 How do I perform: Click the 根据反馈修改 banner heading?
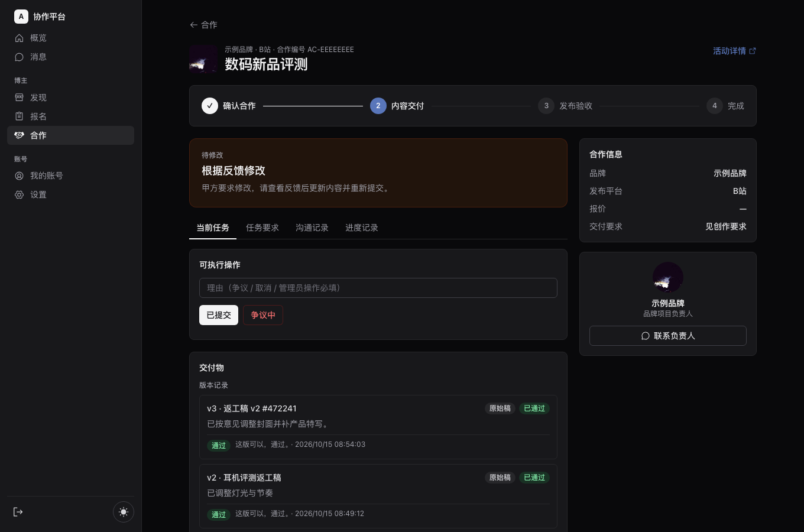pyautogui.click(x=234, y=171)
